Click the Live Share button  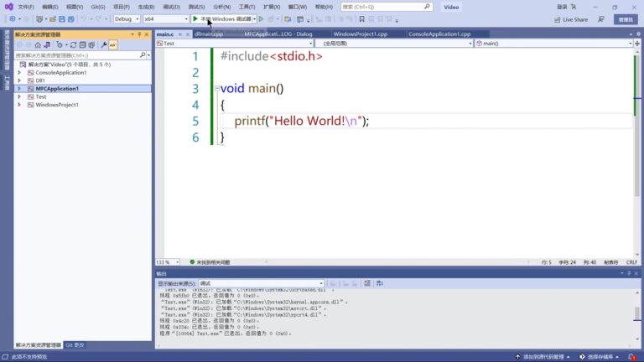coord(571,19)
